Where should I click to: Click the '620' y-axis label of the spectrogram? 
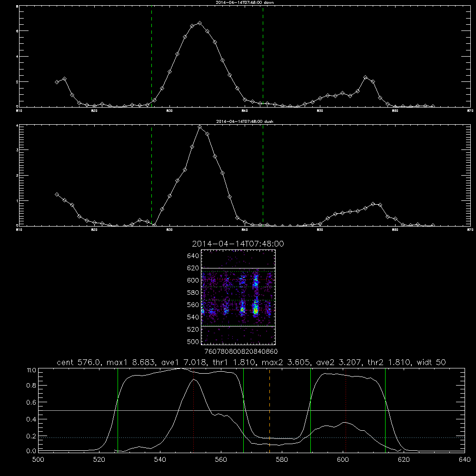(193, 268)
